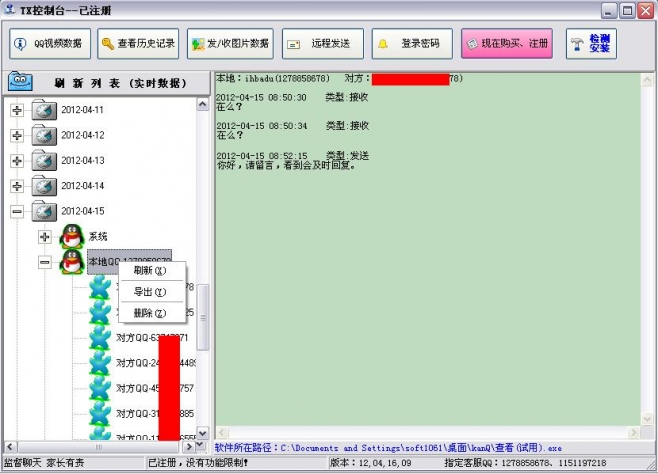Click the folder icon for 2012-04-14
The image size is (658, 474).
44,186
